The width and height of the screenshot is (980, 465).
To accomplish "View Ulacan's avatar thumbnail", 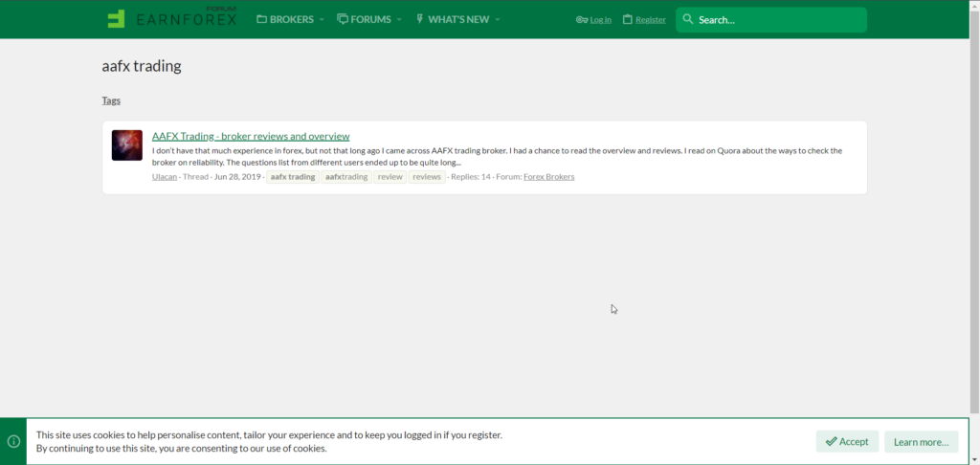I will [x=127, y=145].
